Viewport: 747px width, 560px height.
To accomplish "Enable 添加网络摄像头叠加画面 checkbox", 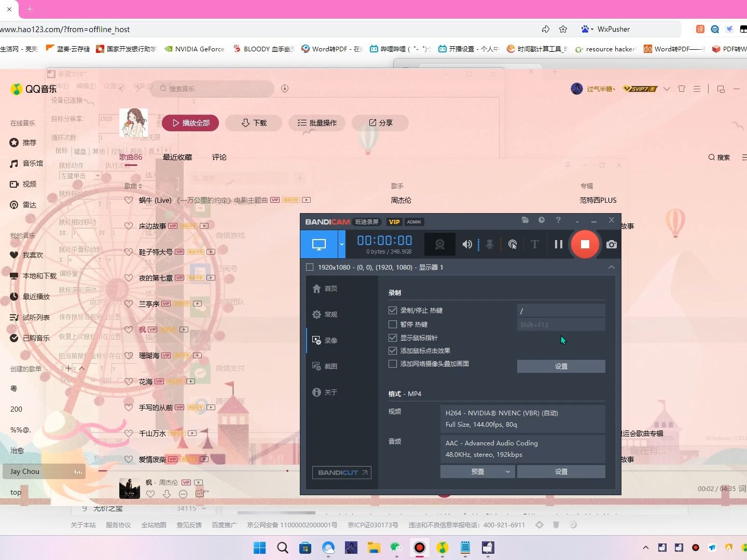I will 393,364.
